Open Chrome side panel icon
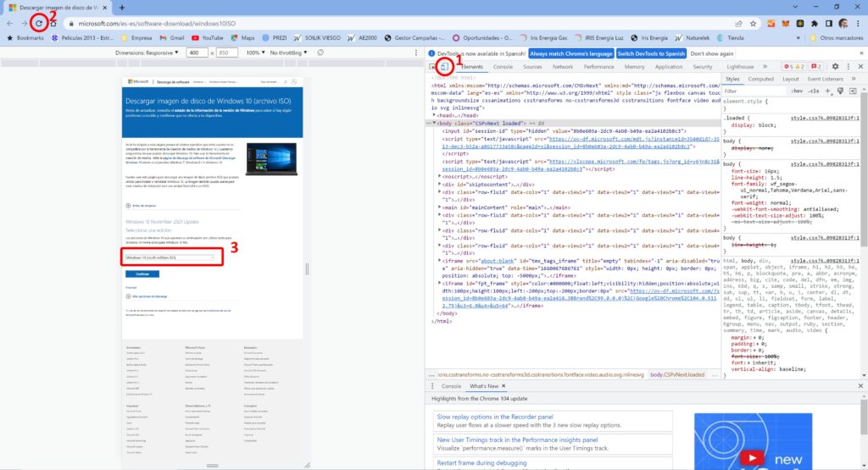 coord(829,23)
